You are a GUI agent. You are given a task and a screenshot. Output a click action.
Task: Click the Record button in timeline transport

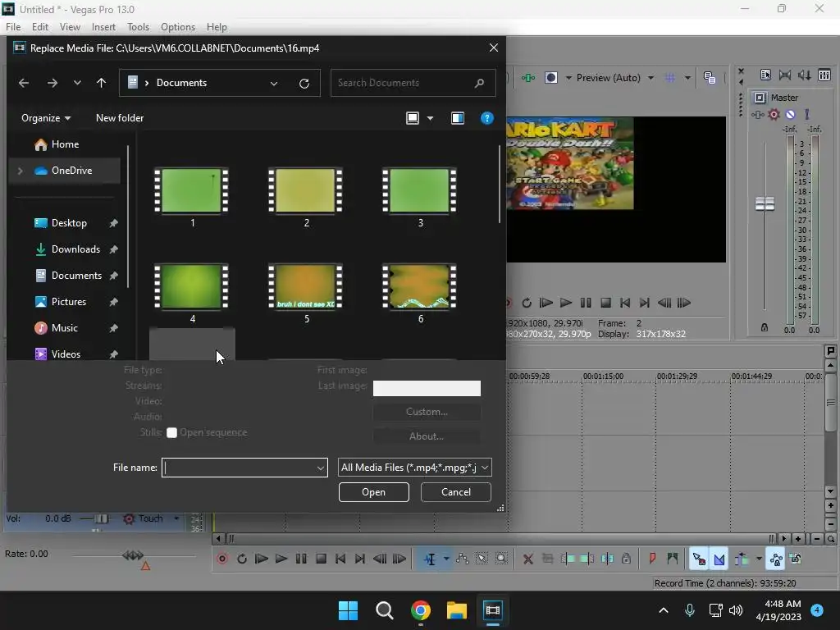click(222, 559)
